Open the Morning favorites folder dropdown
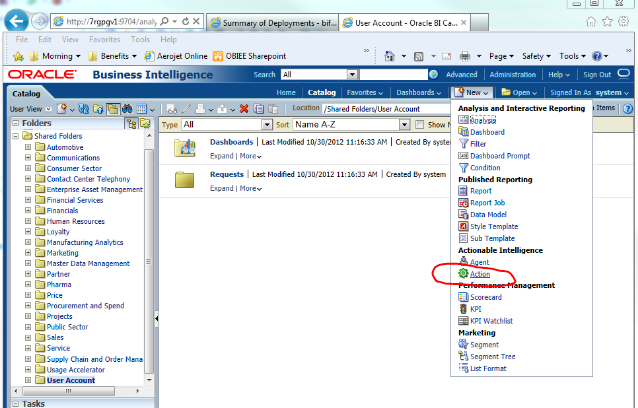The height and width of the screenshot is (408, 638). click(x=78, y=56)
